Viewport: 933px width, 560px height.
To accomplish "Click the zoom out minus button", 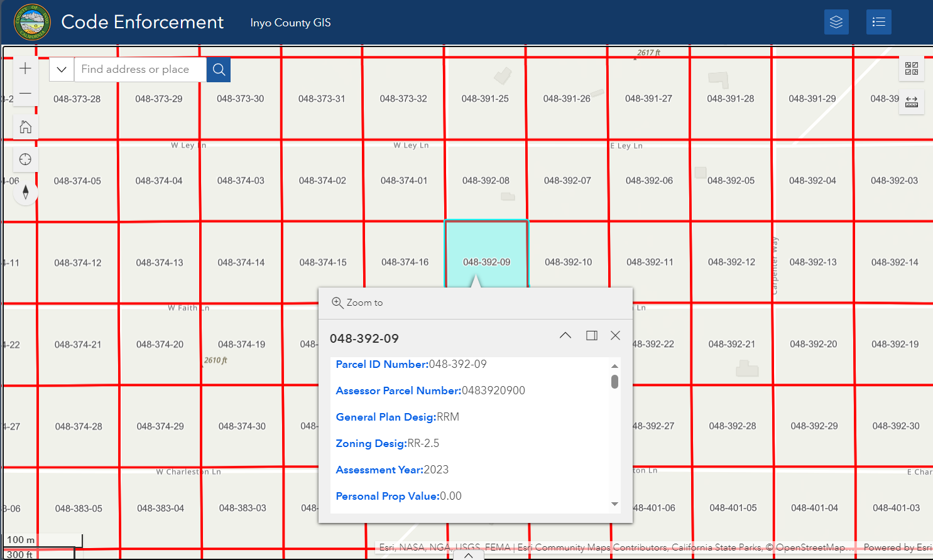I will click(25, 94).
